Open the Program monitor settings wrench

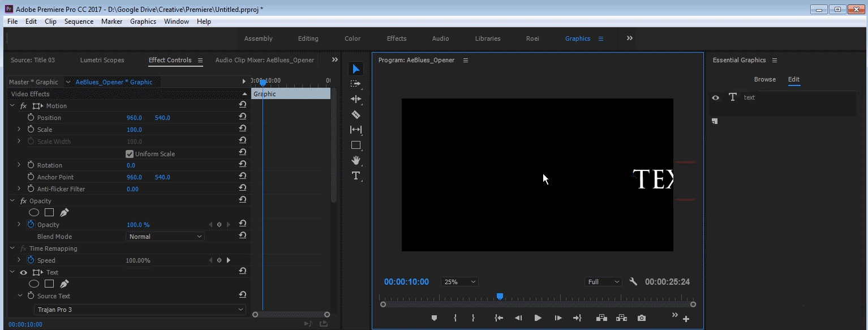coord(633,281)
